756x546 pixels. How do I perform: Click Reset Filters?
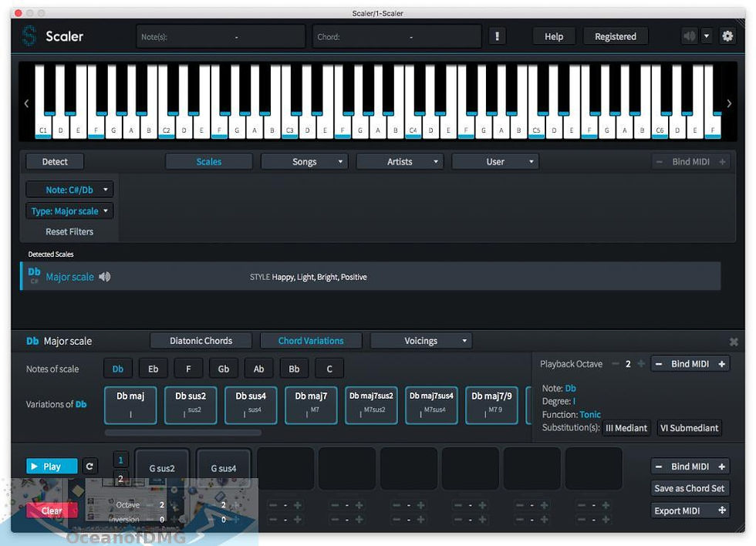tap(69, 231)
